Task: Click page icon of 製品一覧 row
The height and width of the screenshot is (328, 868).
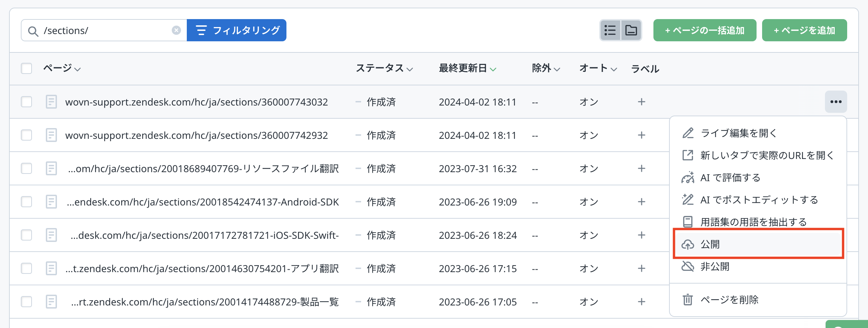Action: pyautogui.click(x=51, y=302)
